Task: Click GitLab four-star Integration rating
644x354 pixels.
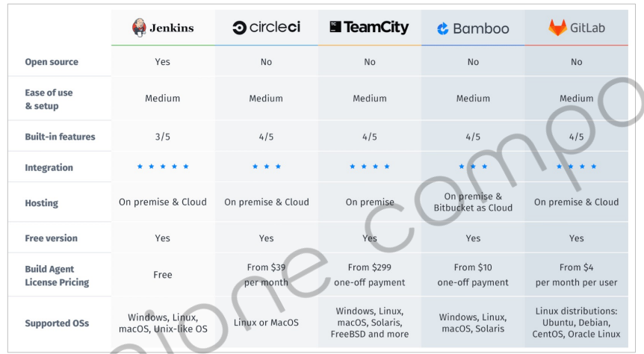Action: pos(576,167)
